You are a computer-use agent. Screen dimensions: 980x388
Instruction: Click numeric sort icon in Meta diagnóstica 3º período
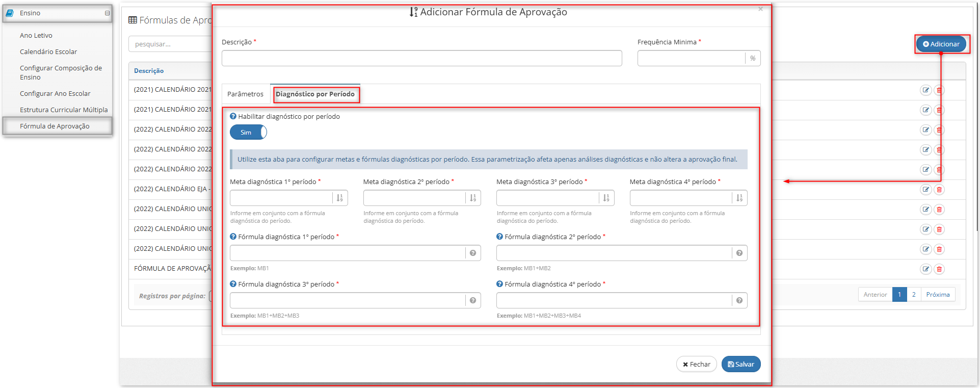click(606, 198)
